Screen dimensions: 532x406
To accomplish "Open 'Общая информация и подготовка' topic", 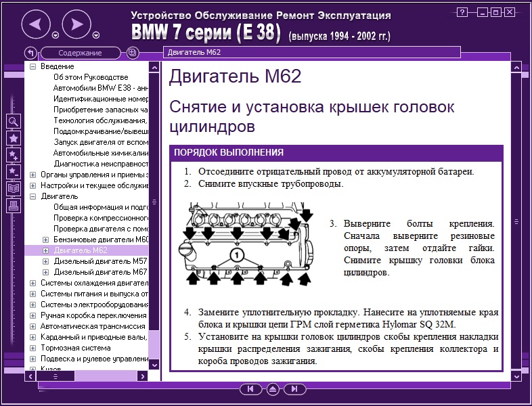I will click(x=101, y=207).
